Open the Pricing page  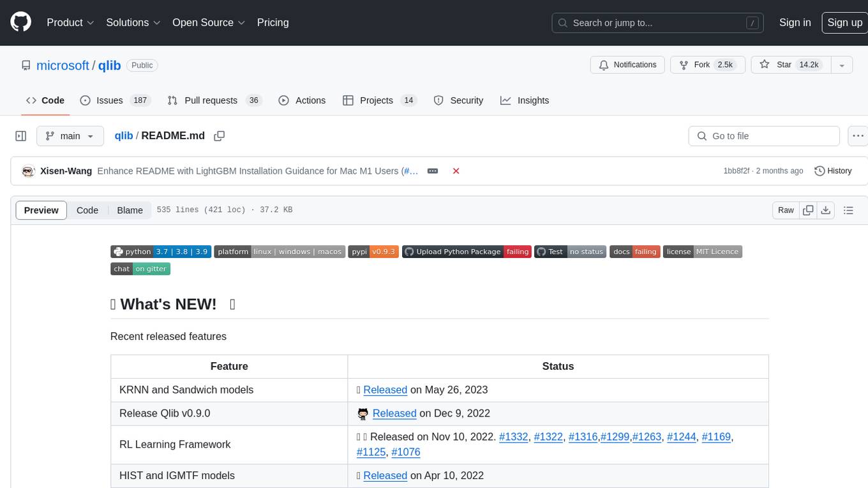pyautogui.click(x=273, y=22)
